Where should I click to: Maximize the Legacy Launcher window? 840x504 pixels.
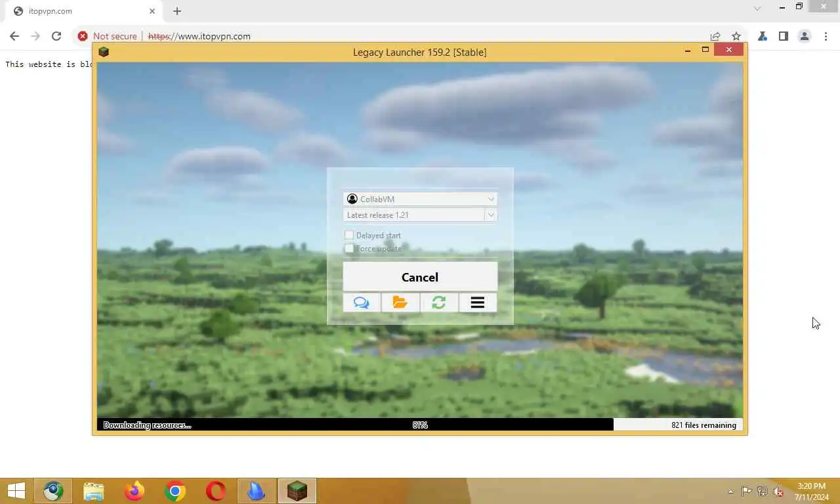pos(705,50)
